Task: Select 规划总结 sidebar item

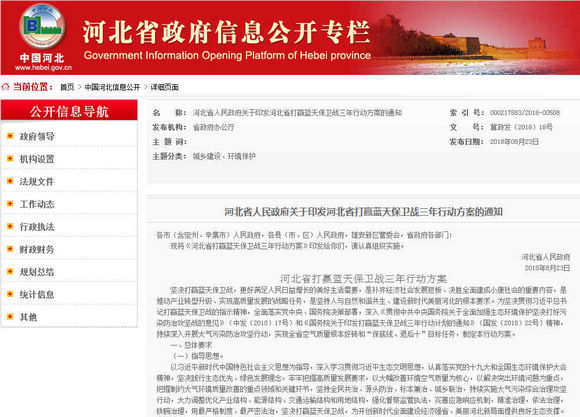Action: tap(37, 272)
